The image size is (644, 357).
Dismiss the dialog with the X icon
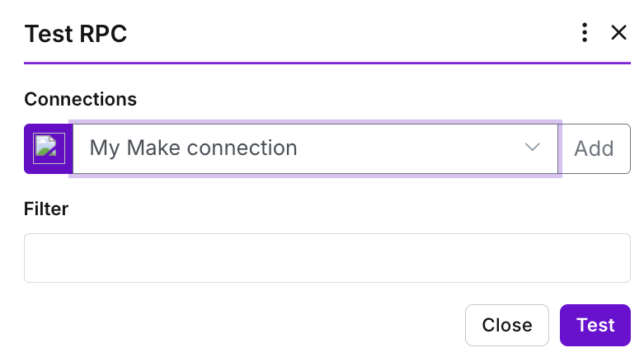(618, 33)
